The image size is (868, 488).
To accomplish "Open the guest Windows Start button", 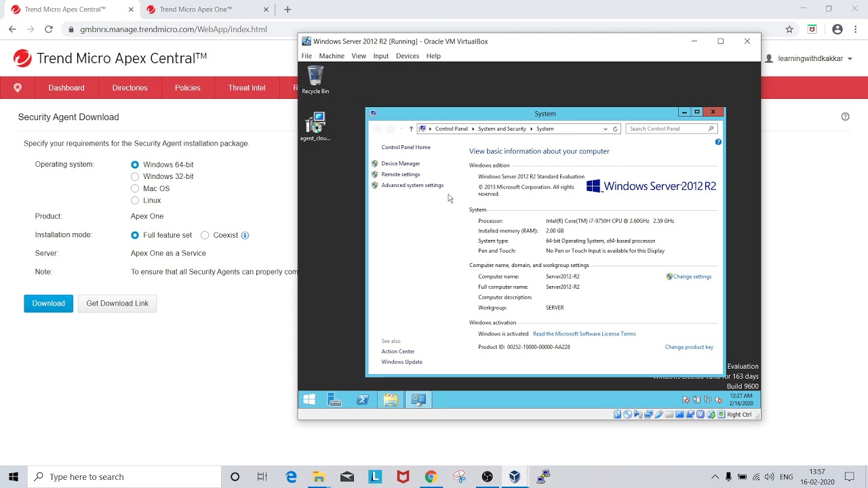I will pyautogui.click(x=309, y=400).
